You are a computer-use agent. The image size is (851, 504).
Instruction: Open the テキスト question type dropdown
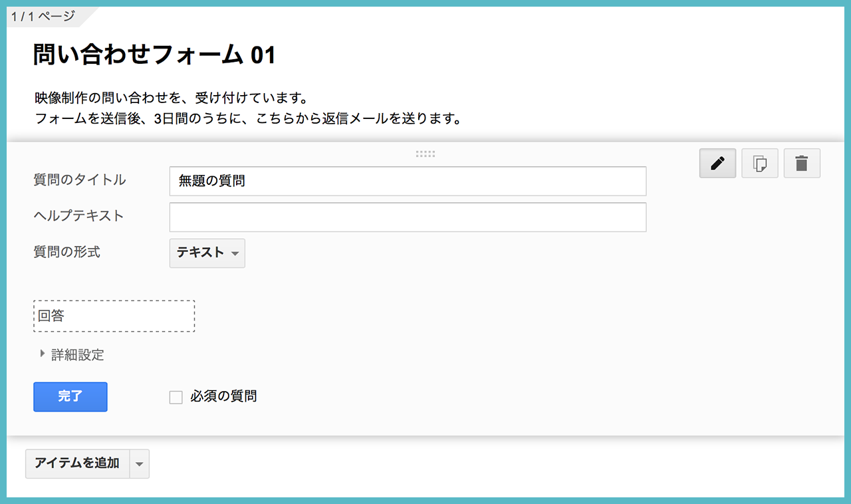pyautogui.click(x=207, y=253)
